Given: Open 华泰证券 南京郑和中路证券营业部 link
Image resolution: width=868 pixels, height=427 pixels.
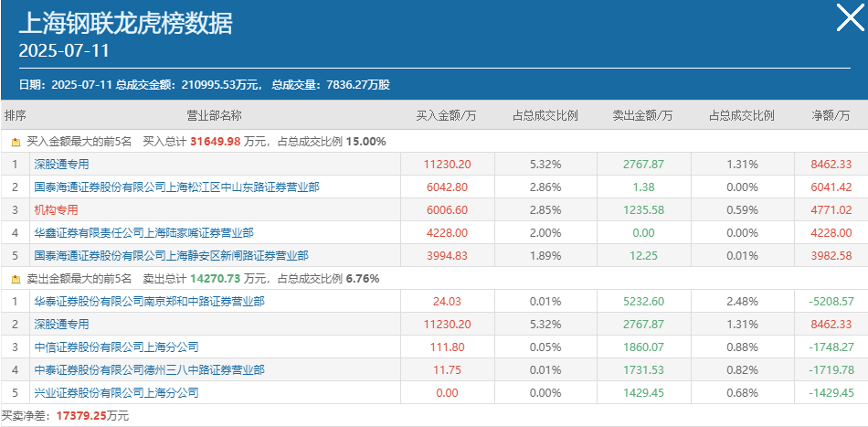Looking at the screenshot, I should 149,302.
